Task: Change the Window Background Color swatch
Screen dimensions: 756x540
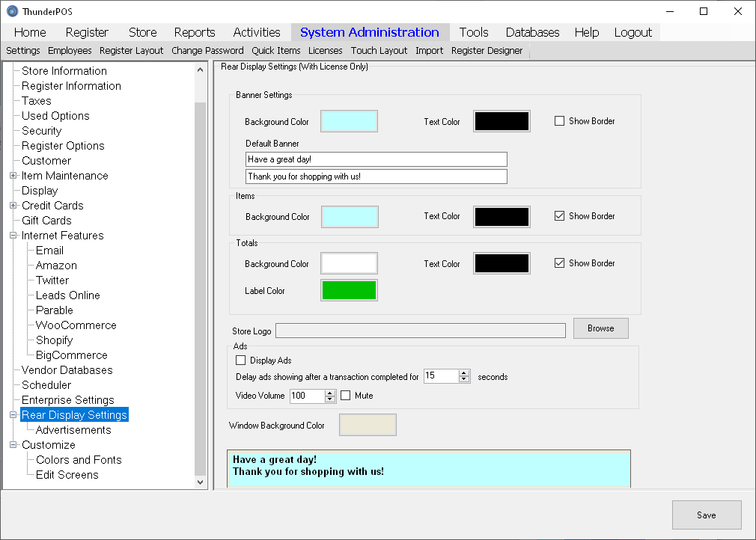Action: (x=368, y=425)
